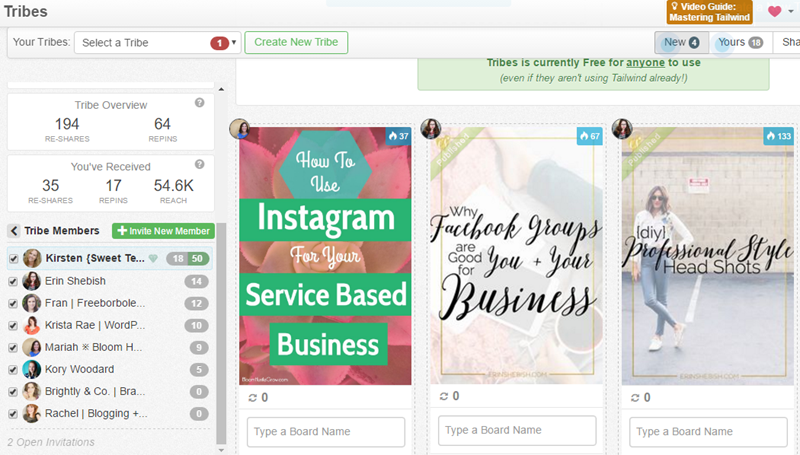800x455 pixels.
Task: Click the pink heart icon in header
Action: tap(774, 11)
